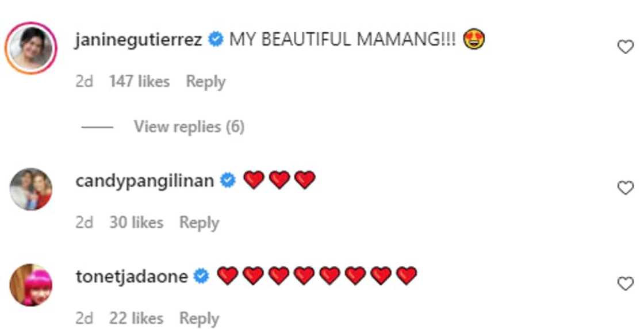The height and width of the screenshot is (329, 644).
Task: Open janinegutierrez's profile picture
Action: pyautogui.click(x=31, y=48)
